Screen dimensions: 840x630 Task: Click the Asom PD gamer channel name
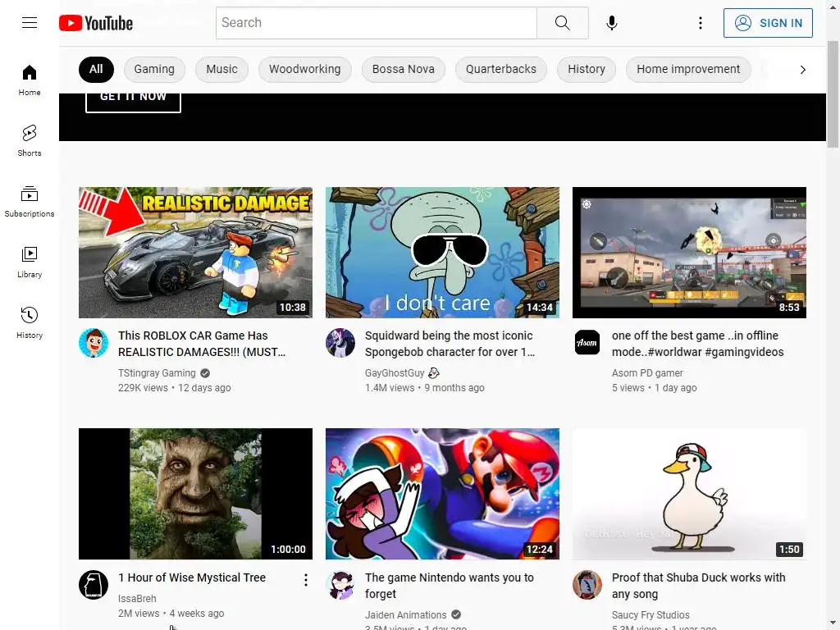[x=647, y=373]
